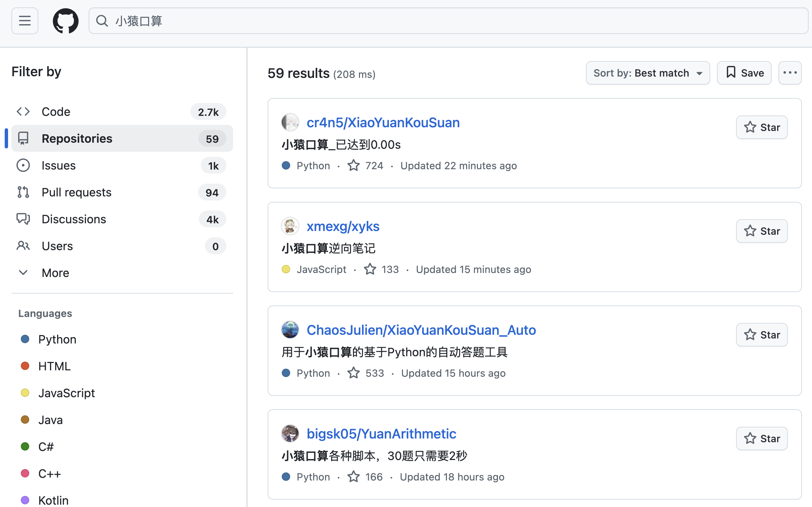The width and height of the screenshot is (812, 507).
Task: Star the bigsk05/YuanArithmetic repository
Action: [762, 439]
